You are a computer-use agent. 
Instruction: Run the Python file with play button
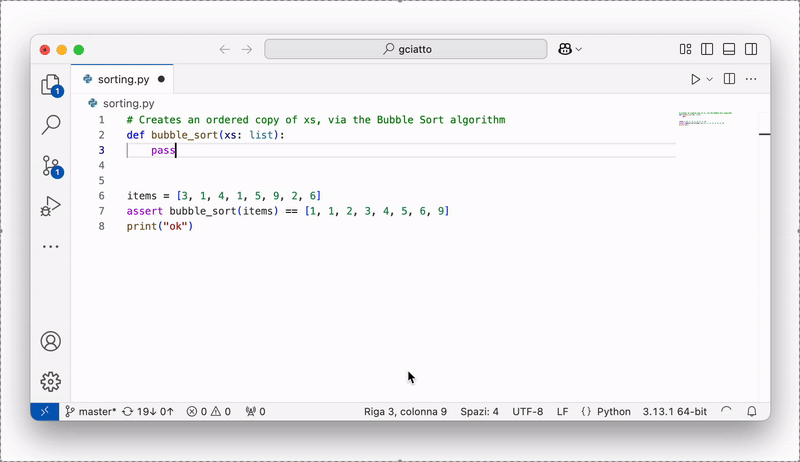[x=696, y=79]
